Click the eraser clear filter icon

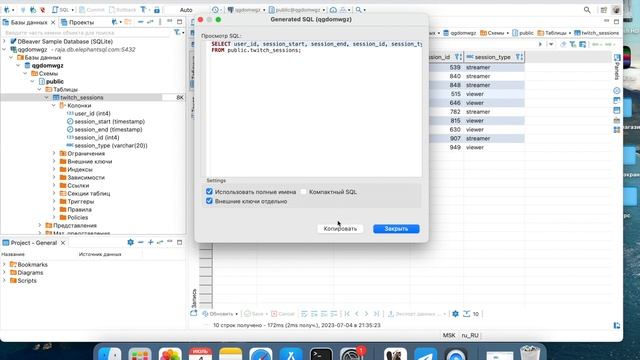coord(563,44)
